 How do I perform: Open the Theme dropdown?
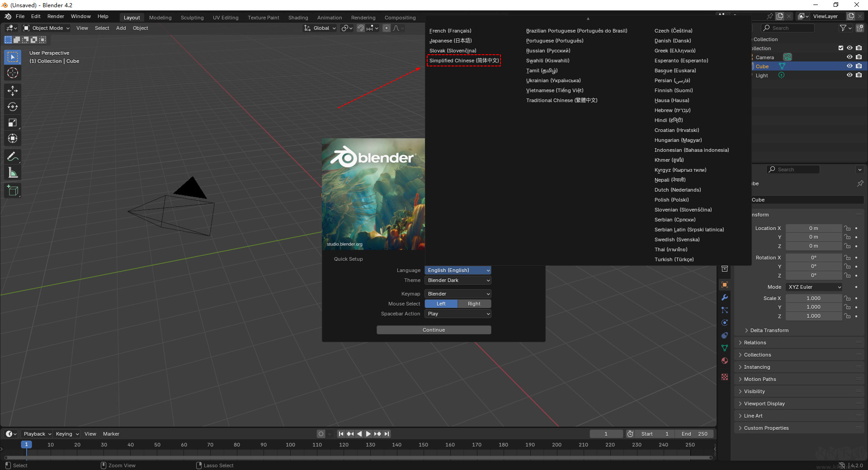point(458,280)
